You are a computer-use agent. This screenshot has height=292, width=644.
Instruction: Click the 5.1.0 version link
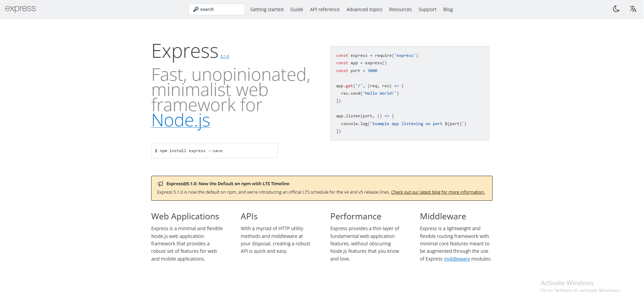(225, 56)
